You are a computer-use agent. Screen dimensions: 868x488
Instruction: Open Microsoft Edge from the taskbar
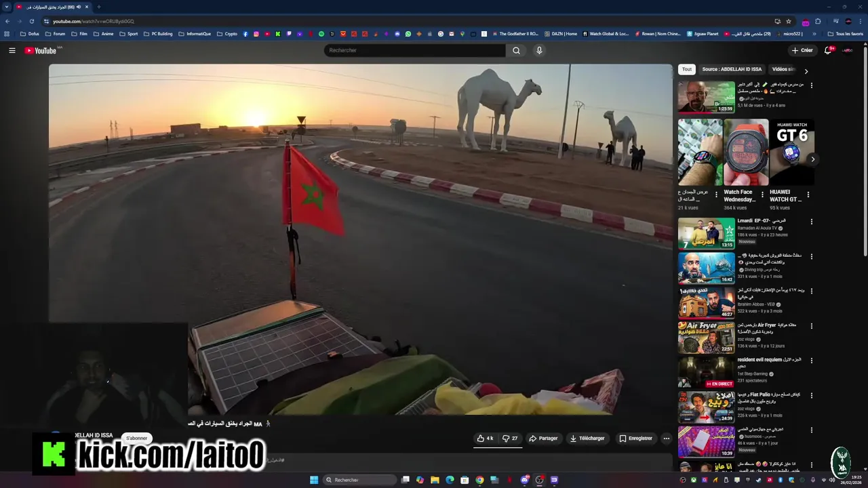tap(450, 480)
